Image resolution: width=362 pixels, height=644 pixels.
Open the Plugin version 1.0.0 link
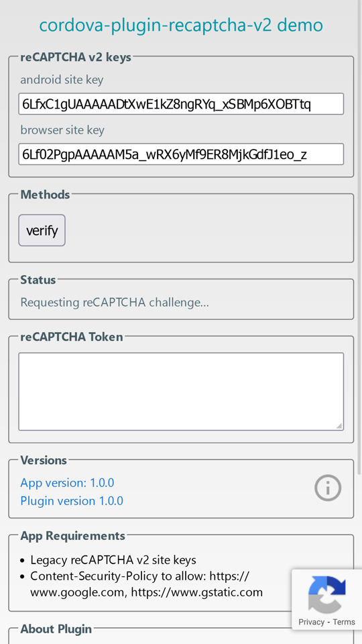tap(72, 501)
